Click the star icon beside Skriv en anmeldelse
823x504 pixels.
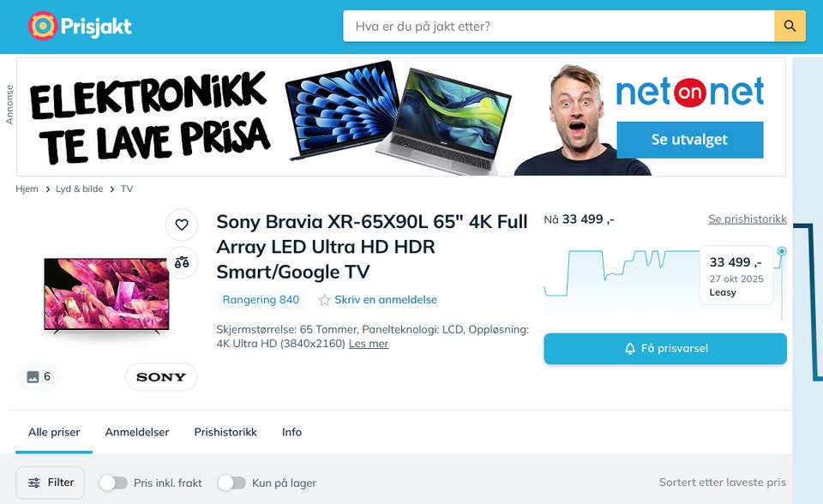tap(324, 300)
